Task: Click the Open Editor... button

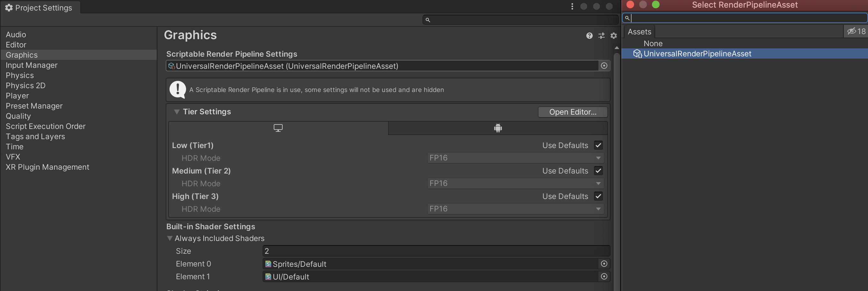Action: click(x=573, y=112)
